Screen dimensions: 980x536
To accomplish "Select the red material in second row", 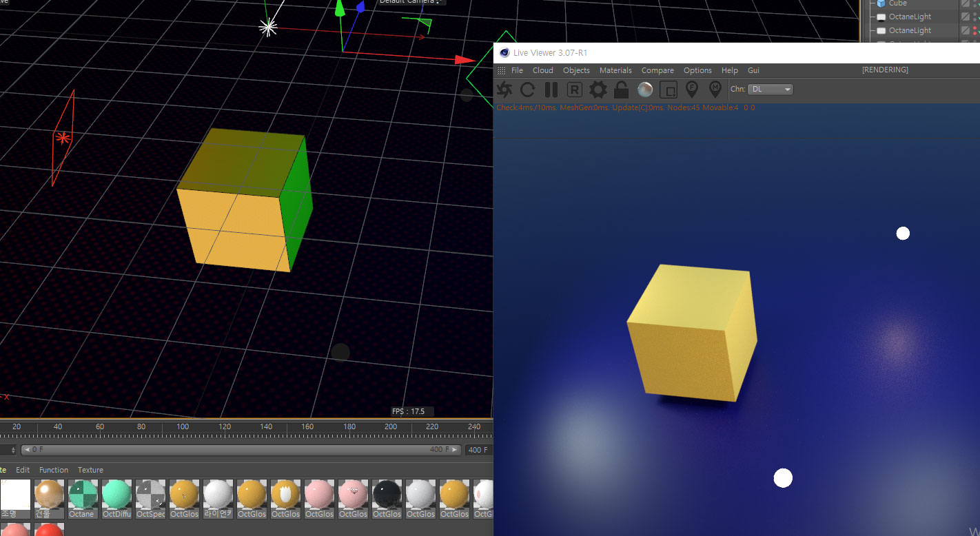I will click(x=49, y=529).
